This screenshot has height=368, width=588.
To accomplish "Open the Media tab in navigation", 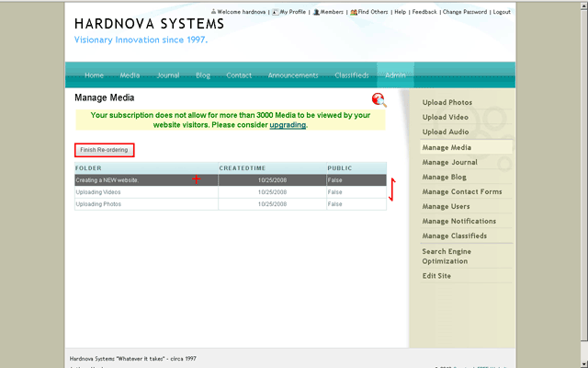I will (130, 75).
